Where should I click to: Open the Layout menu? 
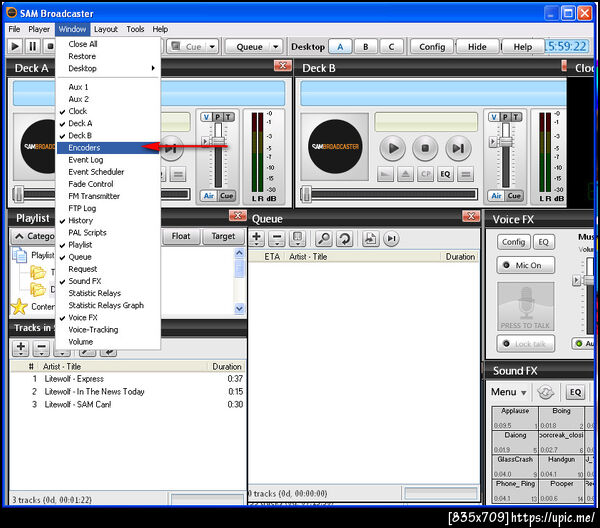point(106,29)
